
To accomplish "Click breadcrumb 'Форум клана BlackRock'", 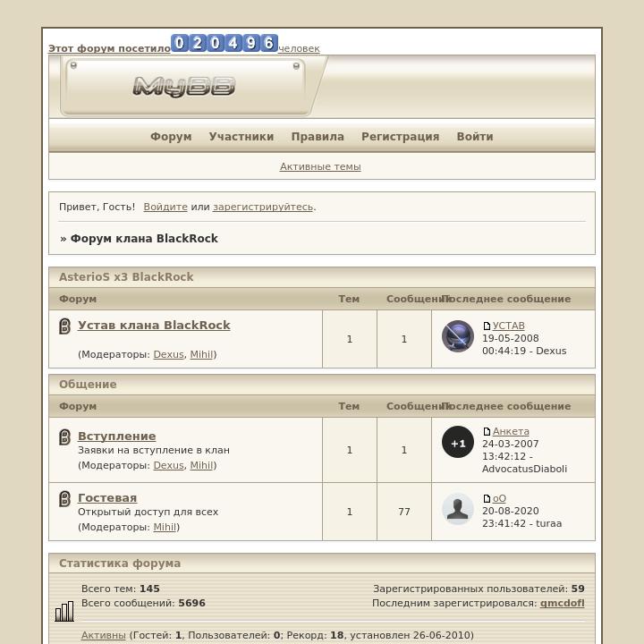I will pyautogui.click(x=144, y=238).
